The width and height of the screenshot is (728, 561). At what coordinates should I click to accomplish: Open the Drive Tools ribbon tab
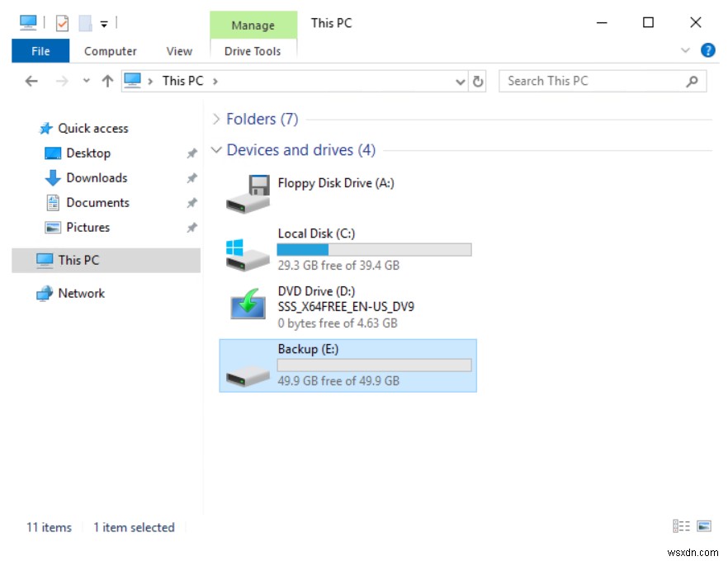[253, 51]
